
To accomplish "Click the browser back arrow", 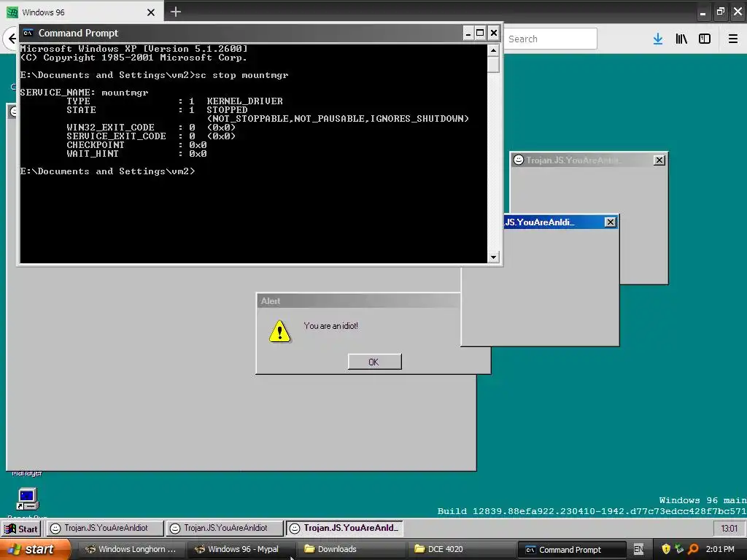I will click(x=12, y=39).
